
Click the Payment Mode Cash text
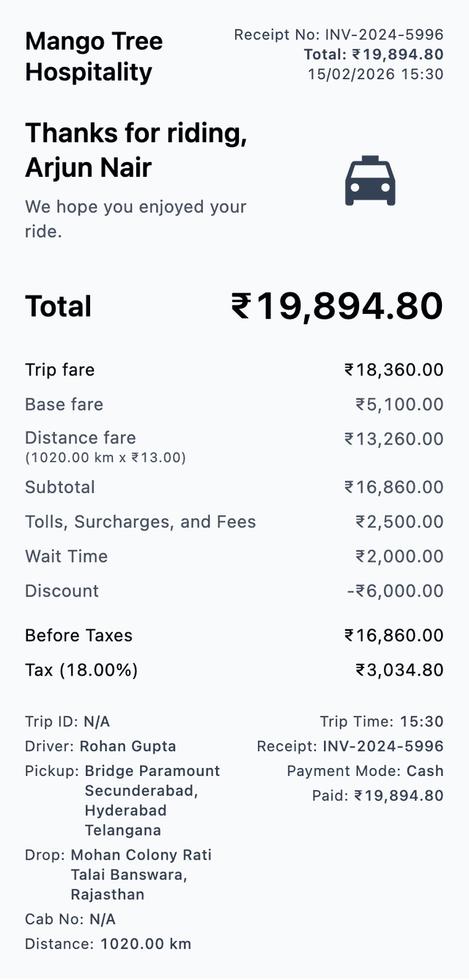[x=365, y=771]
